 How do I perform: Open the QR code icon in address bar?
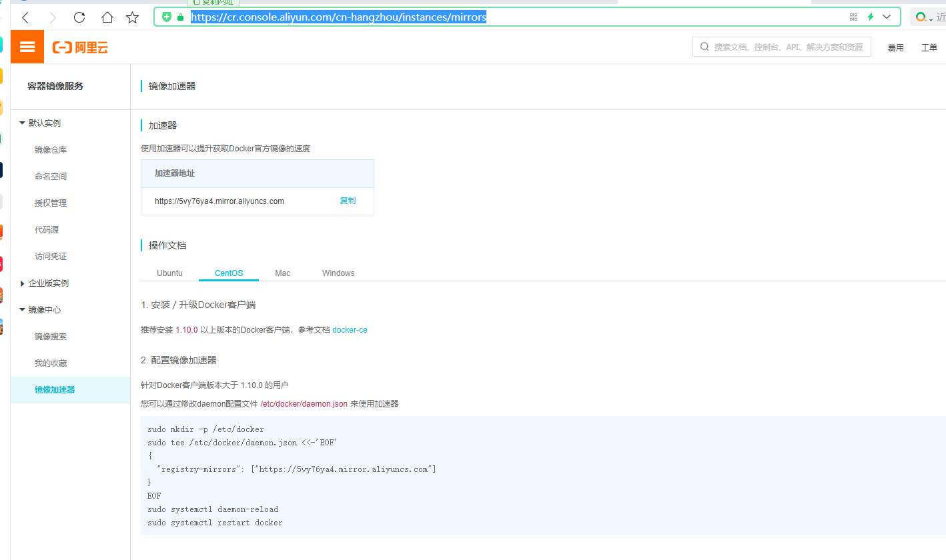853,17
